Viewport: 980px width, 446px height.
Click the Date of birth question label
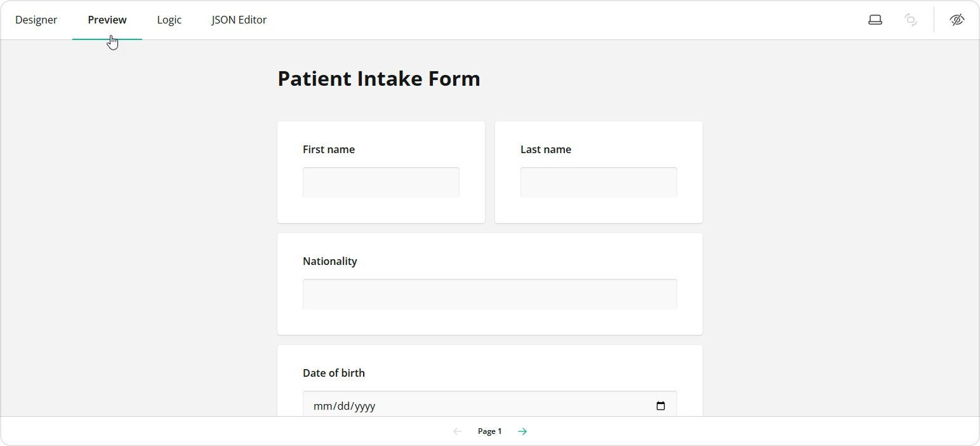pos(334,373)
